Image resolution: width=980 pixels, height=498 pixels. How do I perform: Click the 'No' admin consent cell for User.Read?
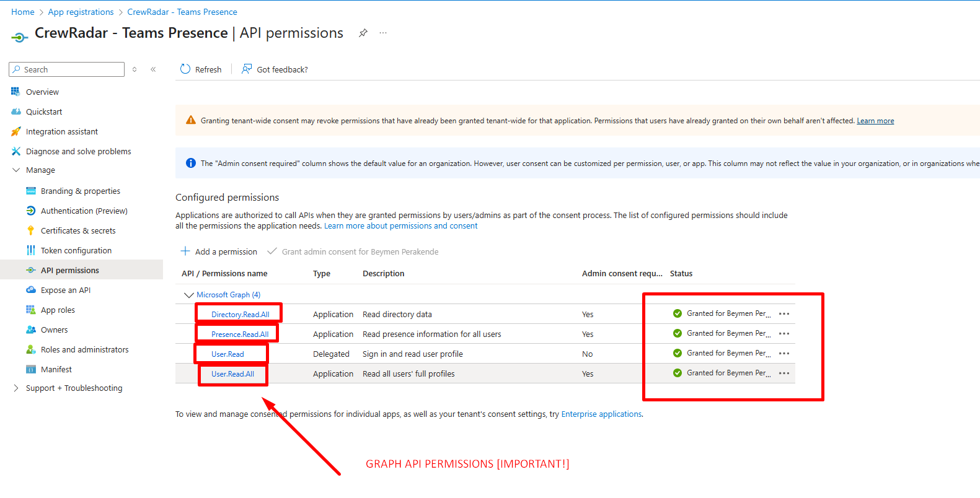587,354
